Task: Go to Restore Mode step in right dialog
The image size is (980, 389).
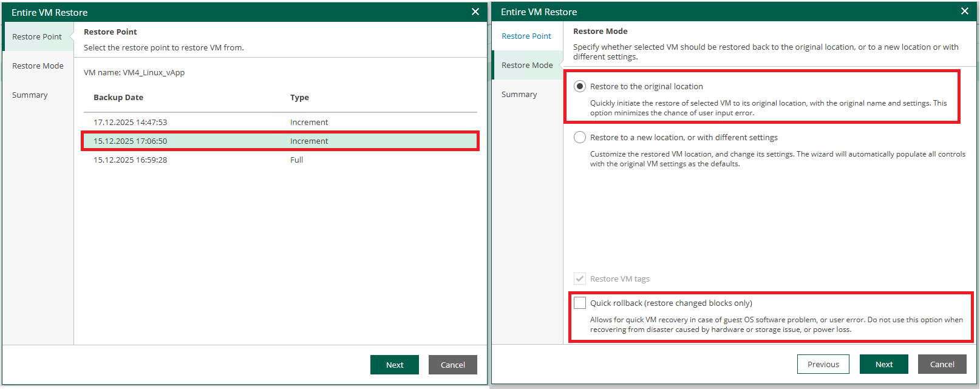Action: 527,65
